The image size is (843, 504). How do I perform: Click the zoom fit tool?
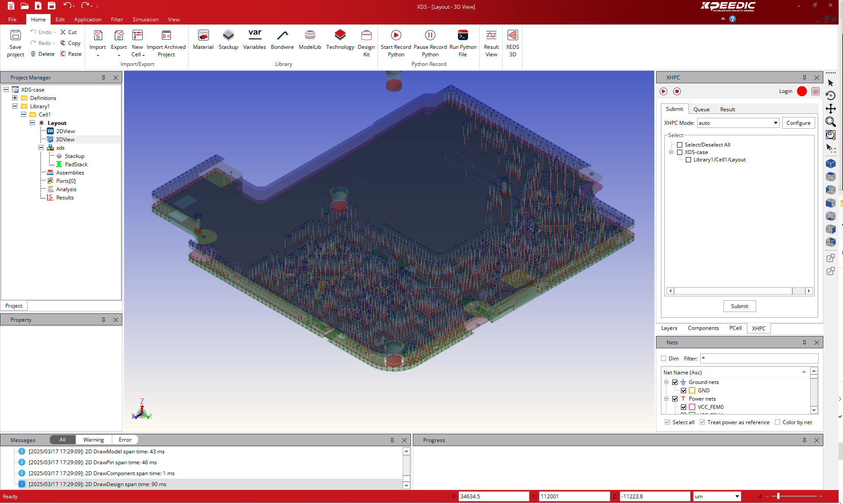pos(831,135)
